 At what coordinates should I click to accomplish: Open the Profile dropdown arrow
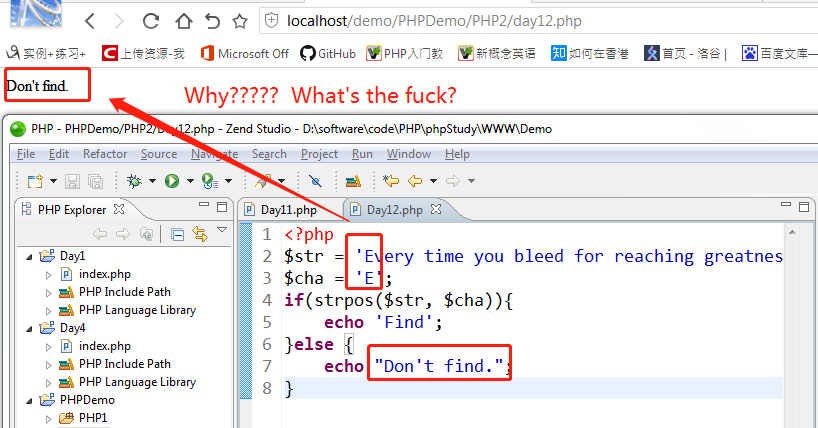(228, 181)
